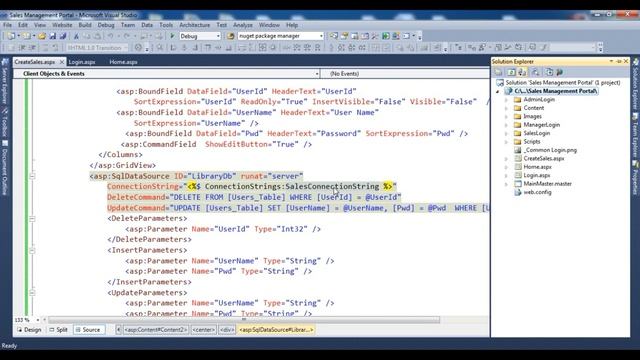Open the Toolbox side tab
This screenshot has width=640, height=360.
(5, 122)
